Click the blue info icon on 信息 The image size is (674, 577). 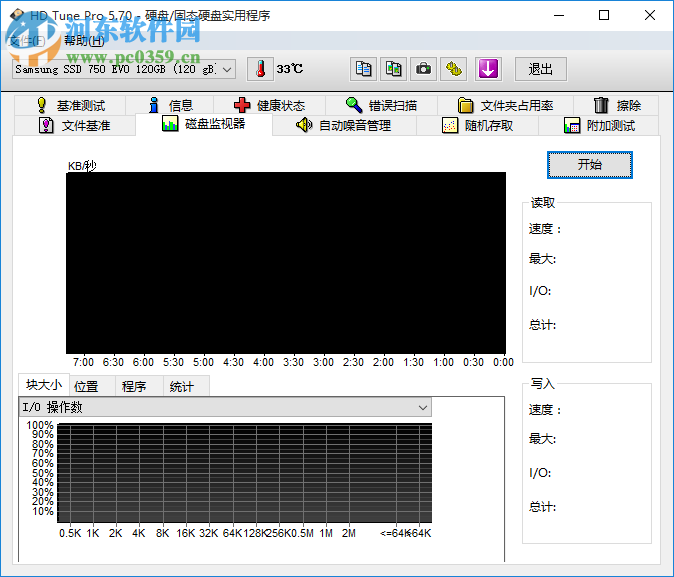point(153,105)
